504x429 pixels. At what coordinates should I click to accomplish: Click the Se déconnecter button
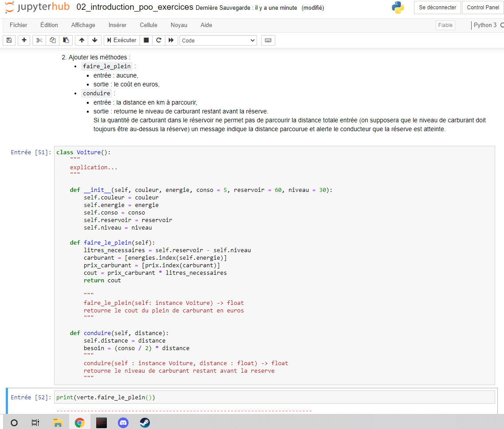point(438,8)
